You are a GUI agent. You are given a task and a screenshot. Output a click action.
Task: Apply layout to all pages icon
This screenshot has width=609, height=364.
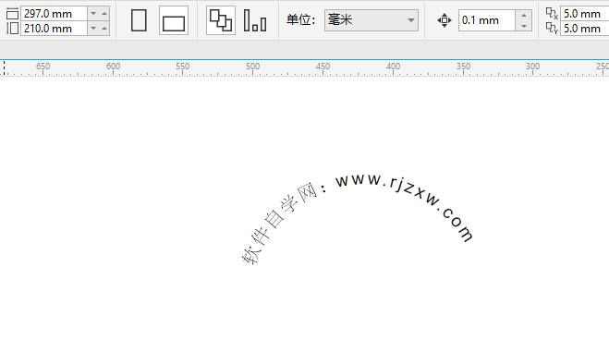click(x=221, y=20)
